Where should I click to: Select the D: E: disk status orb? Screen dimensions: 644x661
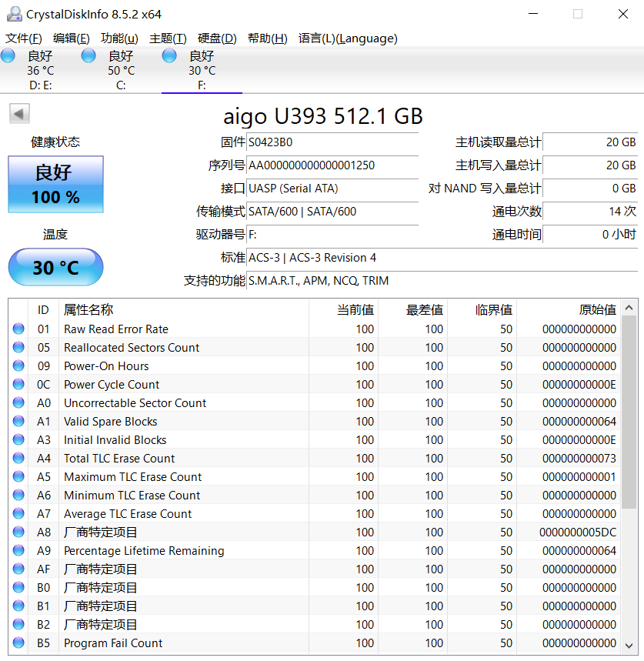tap(8, 55)
